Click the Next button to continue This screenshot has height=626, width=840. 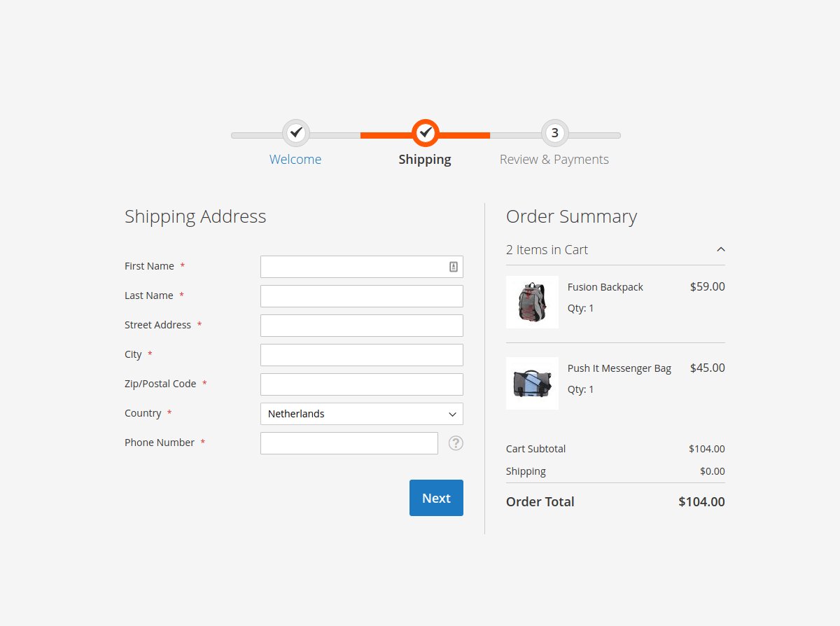pyautogui.click(x=436, y=498)
